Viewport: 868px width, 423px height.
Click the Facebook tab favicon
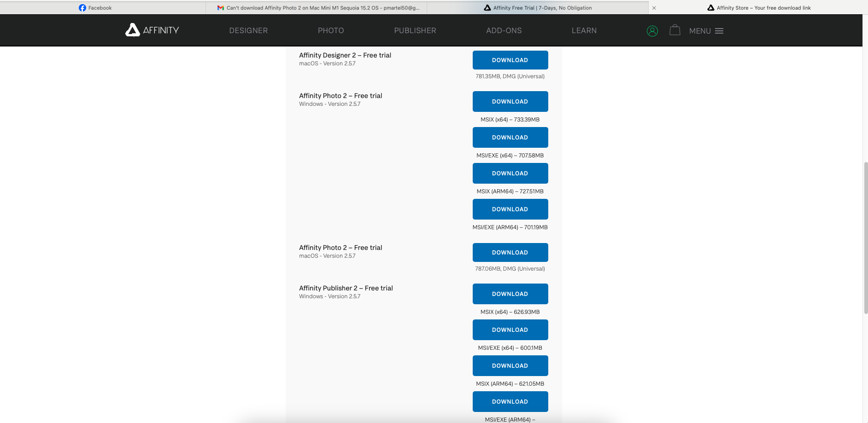click(82, 8)
